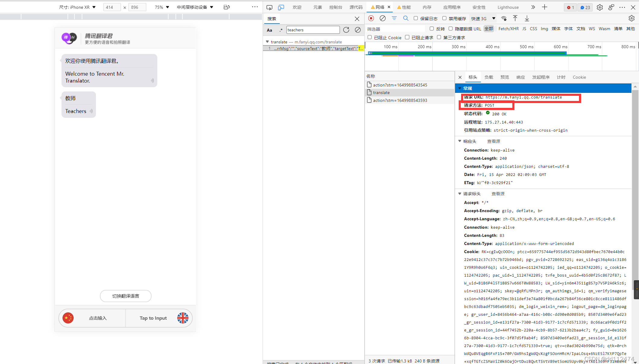639x364 pixels.
Task: Check the invert filter checkbox
Action: (x=432, y=29)
